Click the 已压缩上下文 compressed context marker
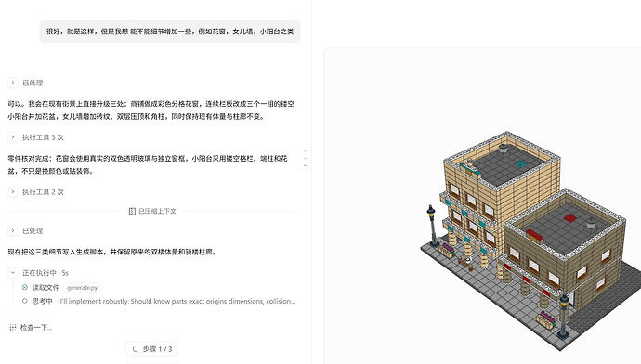Image resolution: width=641 pixels, height=364 pixels. coord(152,211)
